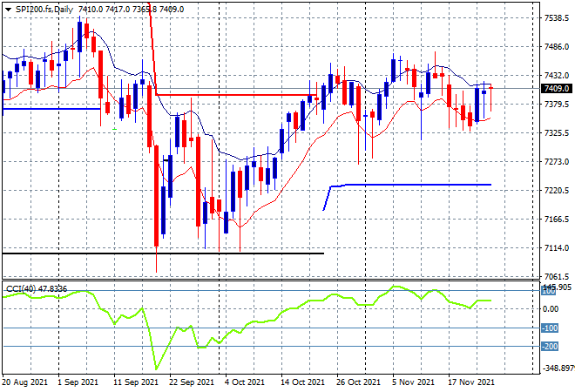Image resolution: width=575 pixels, height=392 pixels.
Task: Select the red horizontal resistance line below 7409
Action: point(234,95)
